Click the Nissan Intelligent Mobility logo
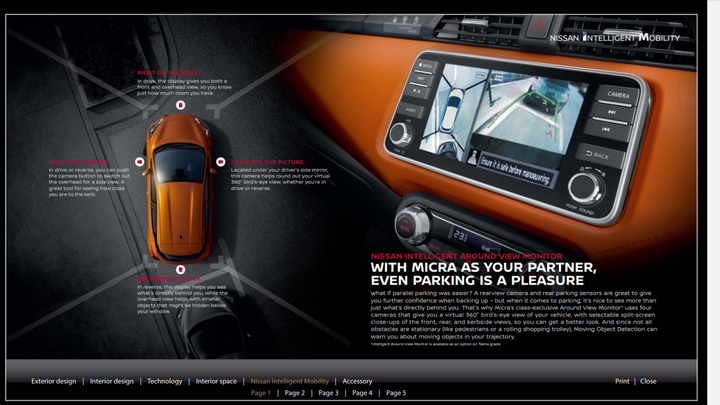Image resolution: width=720 pixels, height=405 pixels. (614, 37)
